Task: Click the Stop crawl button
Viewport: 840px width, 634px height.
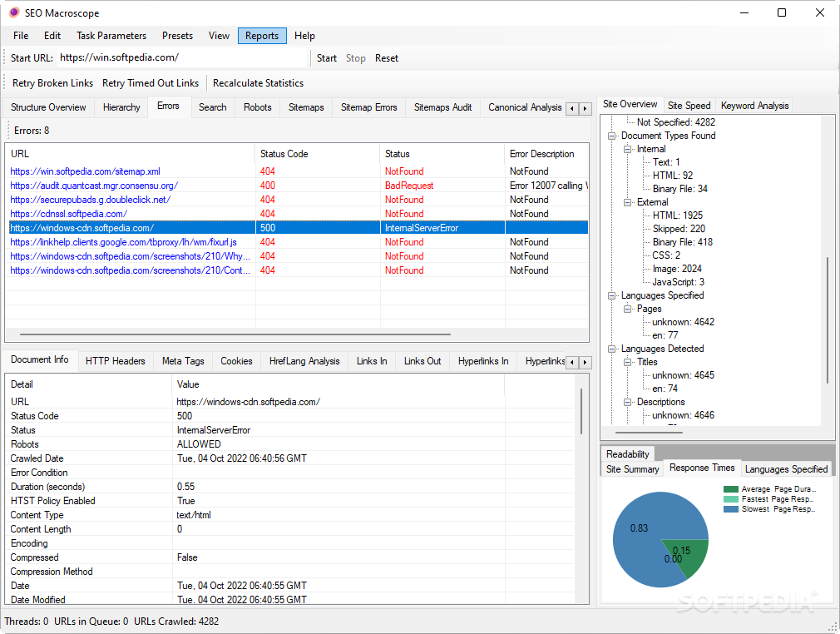Action: pyautogui.click(x=356, y=58)
